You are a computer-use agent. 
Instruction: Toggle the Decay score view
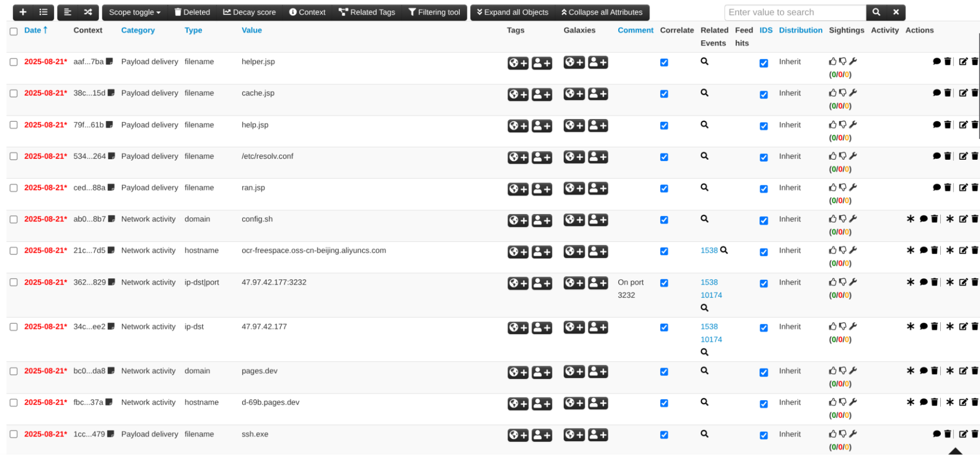(249, 12)
